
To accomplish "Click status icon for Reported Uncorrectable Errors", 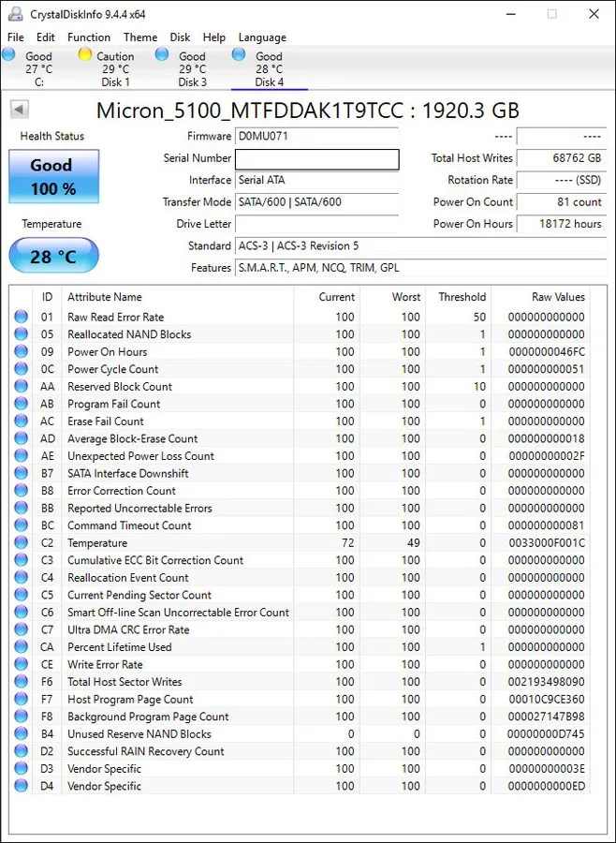I will [x=21, y=508].
